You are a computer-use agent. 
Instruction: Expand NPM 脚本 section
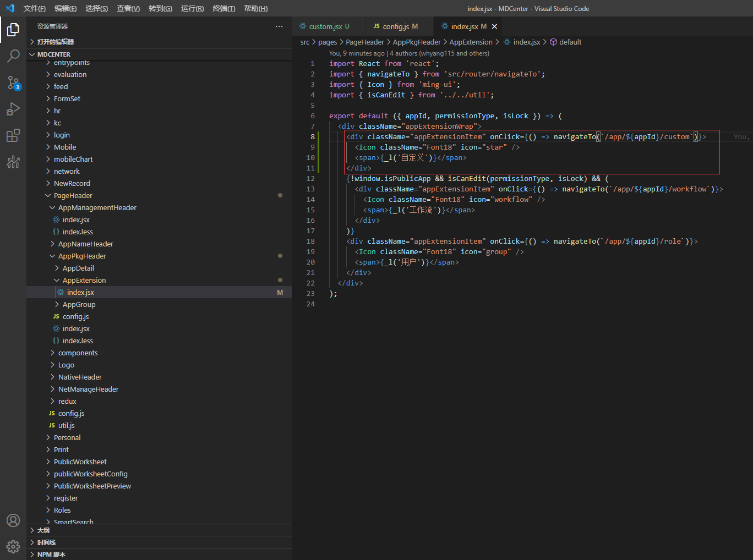point(159,554)
